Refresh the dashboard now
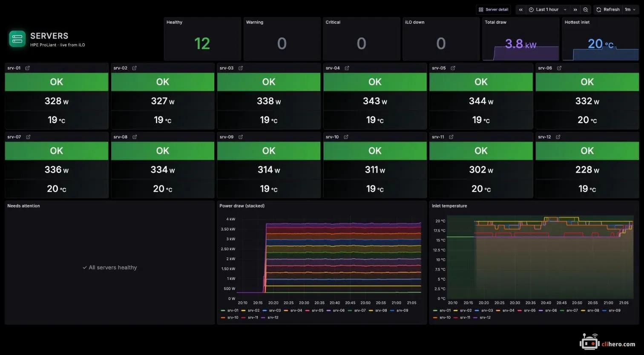 coord(608,9)
